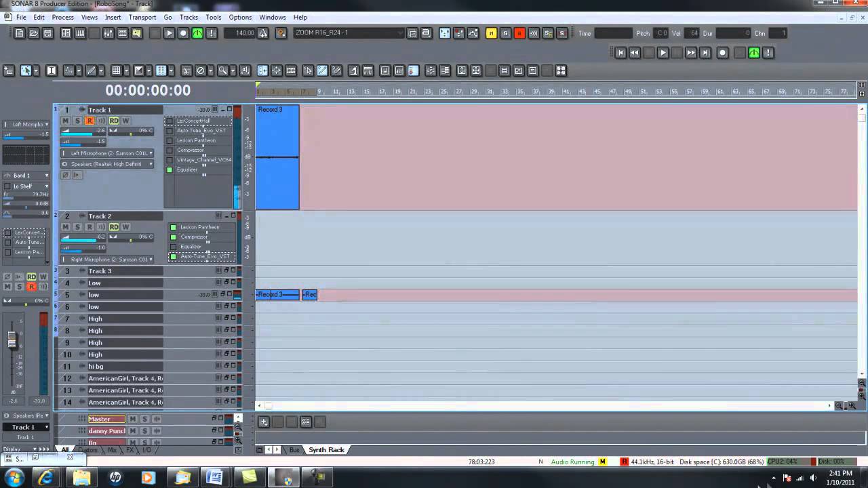Open a project with folder icon
The image size is (868, 488).
pos(34,33)
